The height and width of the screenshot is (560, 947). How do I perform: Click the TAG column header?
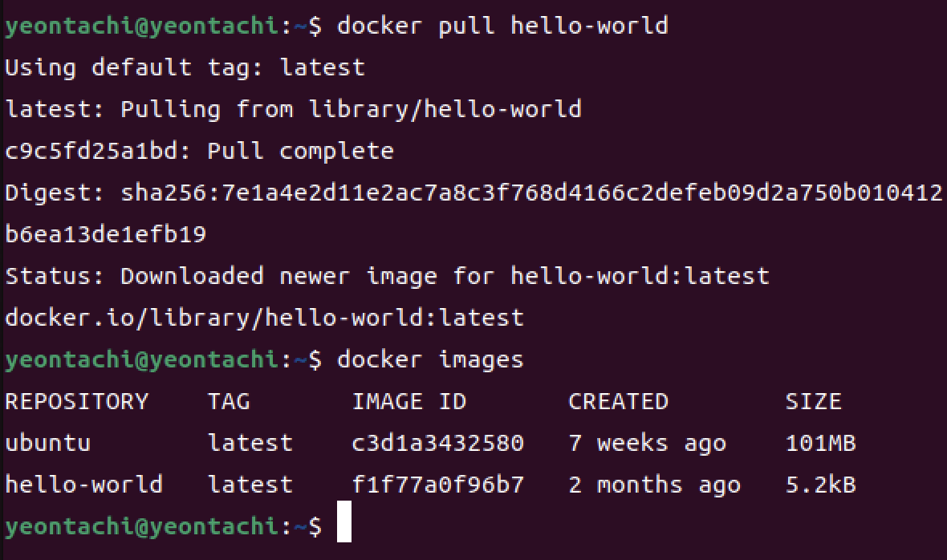[x=229, y=402]
